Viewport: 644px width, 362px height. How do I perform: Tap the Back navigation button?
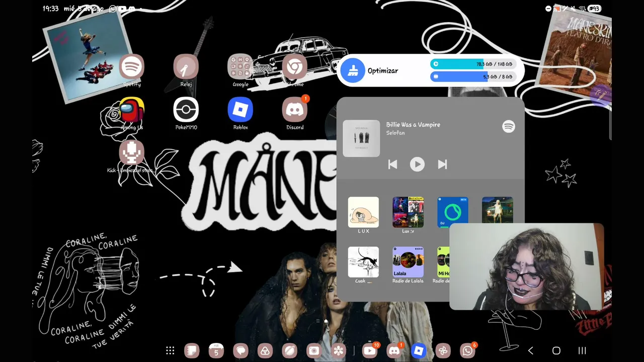tap(531, 350)
